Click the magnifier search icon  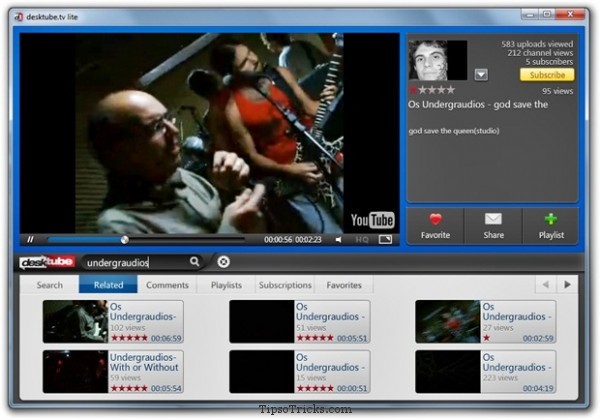194,262
